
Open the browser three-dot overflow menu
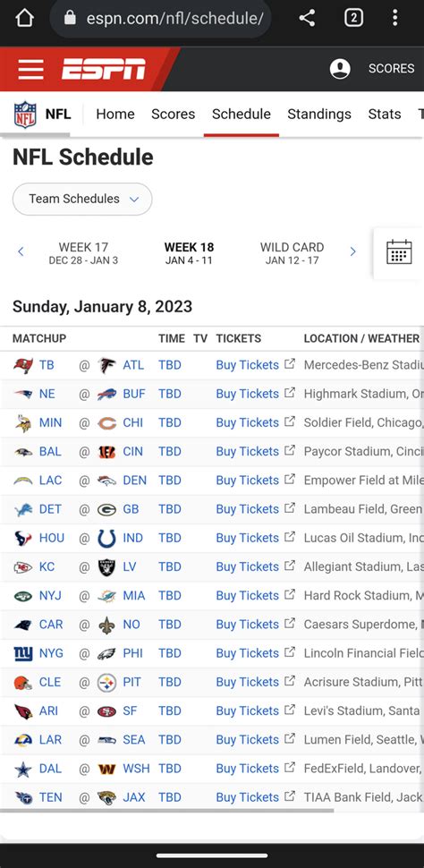(394, 18)
